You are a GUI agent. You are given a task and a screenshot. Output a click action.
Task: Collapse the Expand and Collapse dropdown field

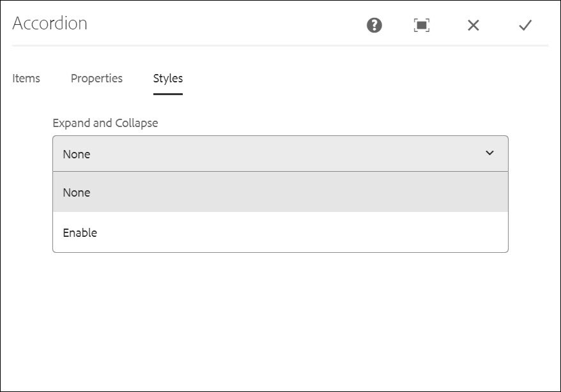(280, 154)
